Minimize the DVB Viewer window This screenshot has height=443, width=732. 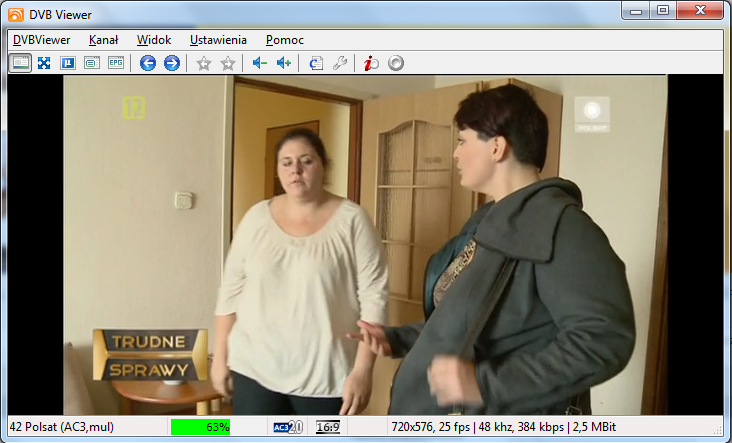coord(636,10)
